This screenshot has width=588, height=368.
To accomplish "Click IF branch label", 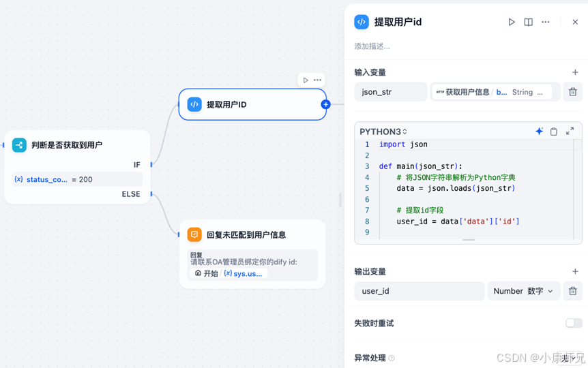I will tap(137, 165).
